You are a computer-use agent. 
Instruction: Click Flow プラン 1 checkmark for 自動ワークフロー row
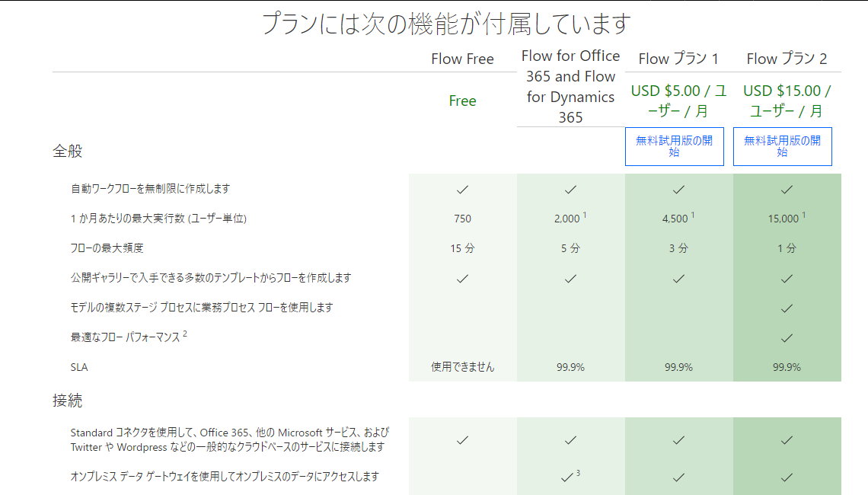point(678,190)
